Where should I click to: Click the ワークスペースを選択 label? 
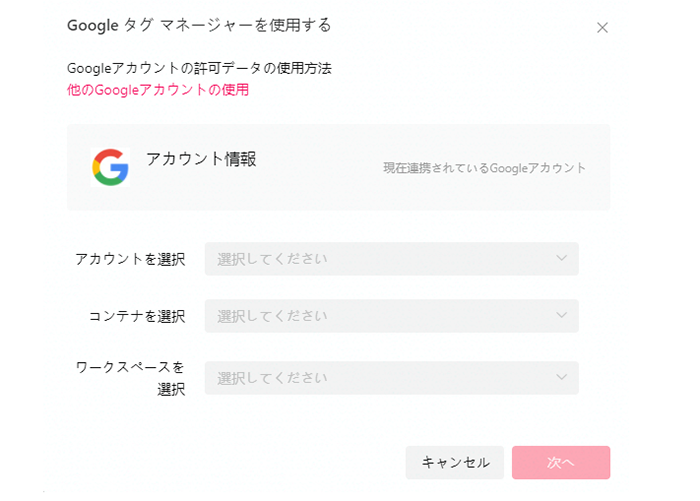pos(130,378)
